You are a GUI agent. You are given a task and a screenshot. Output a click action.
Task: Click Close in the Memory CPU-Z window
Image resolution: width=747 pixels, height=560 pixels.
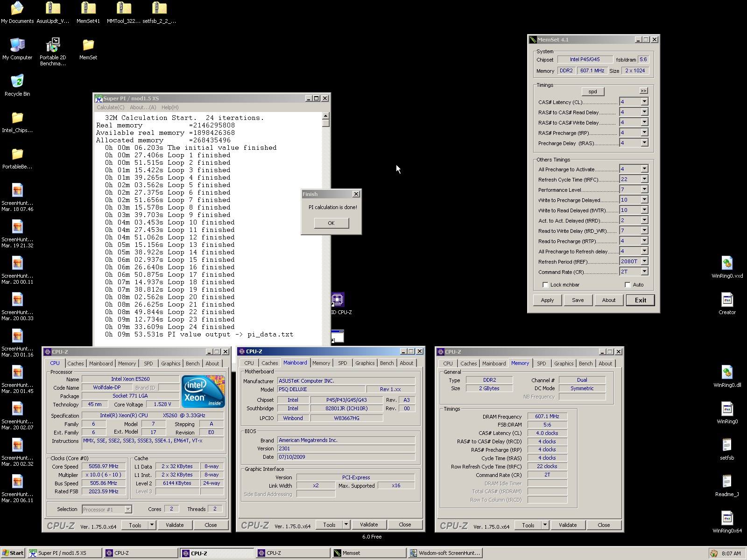click(x=604, y=525)
